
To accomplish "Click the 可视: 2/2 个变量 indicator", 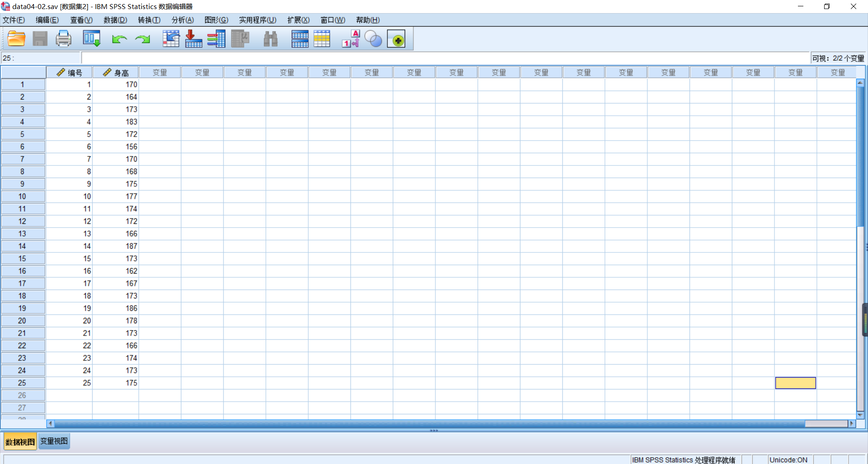I will pyautogui.click(x=838, y=58).
